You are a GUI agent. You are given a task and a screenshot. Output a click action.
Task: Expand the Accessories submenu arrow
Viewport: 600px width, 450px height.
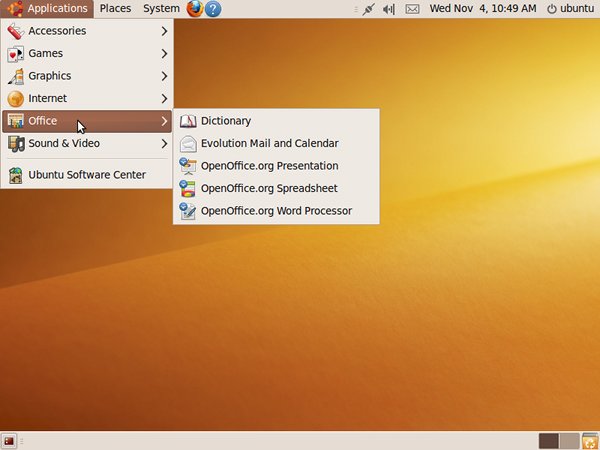164,31
